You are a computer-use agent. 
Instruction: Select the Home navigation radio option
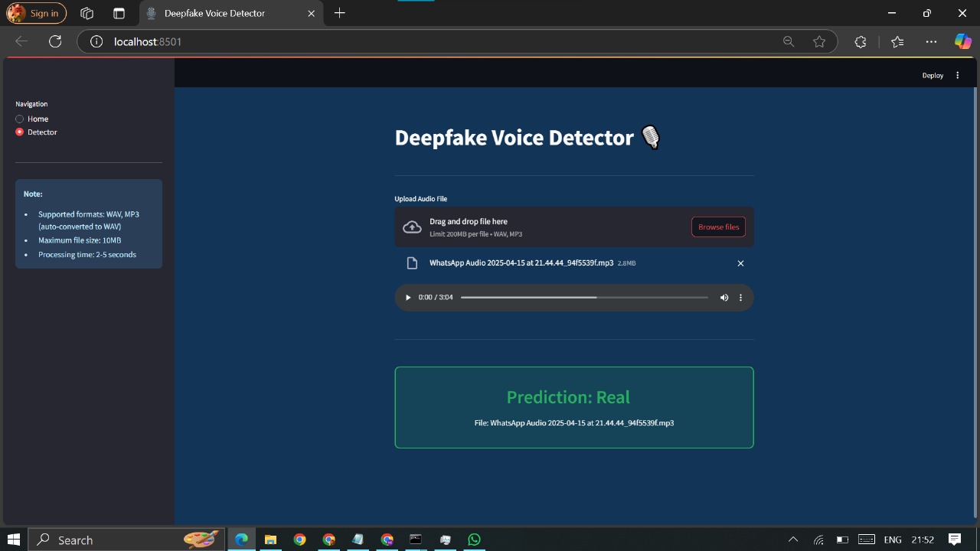(20, 119)
